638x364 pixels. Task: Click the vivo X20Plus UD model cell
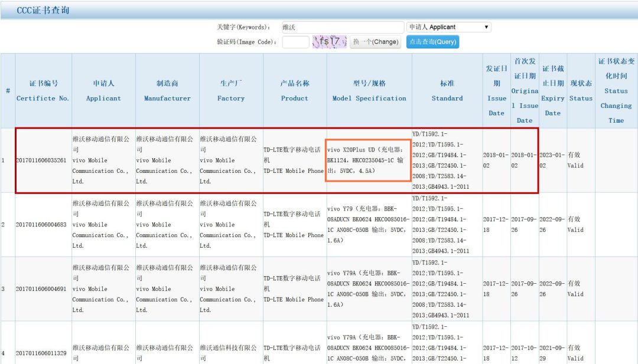click(368, 160)
